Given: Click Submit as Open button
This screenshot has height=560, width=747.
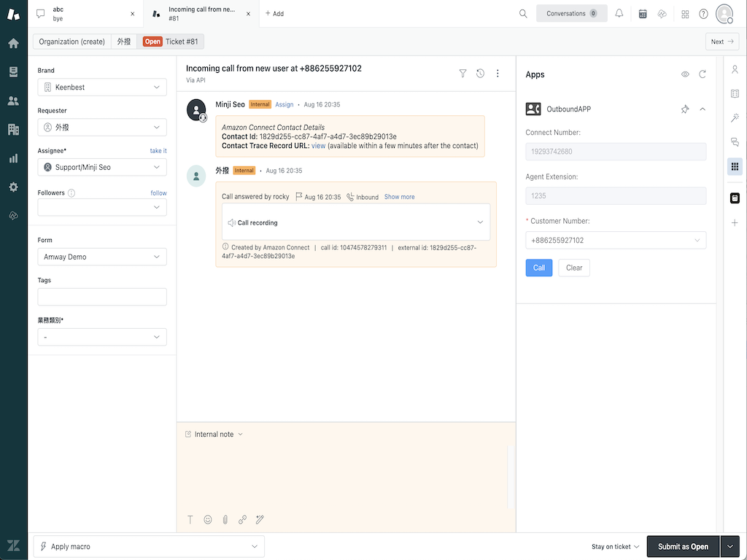Looking at the screenshot, I should (683, 547).
